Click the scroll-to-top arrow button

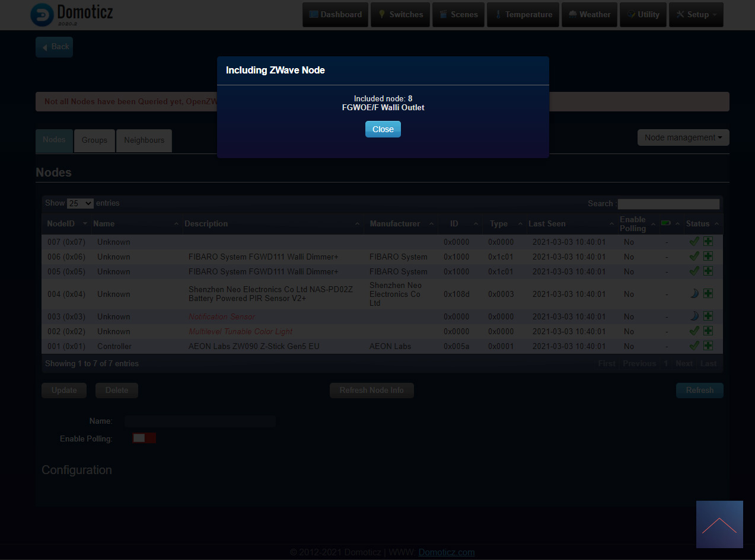719,524
